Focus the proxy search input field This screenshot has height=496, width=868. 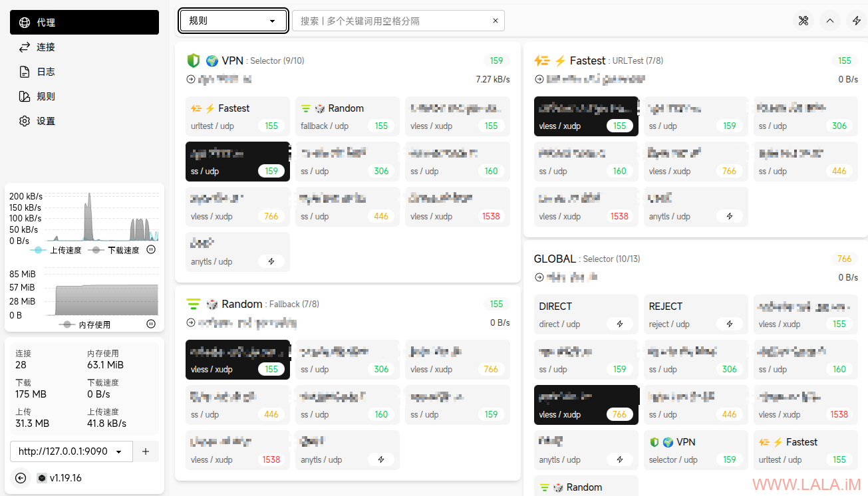point(392,21)
